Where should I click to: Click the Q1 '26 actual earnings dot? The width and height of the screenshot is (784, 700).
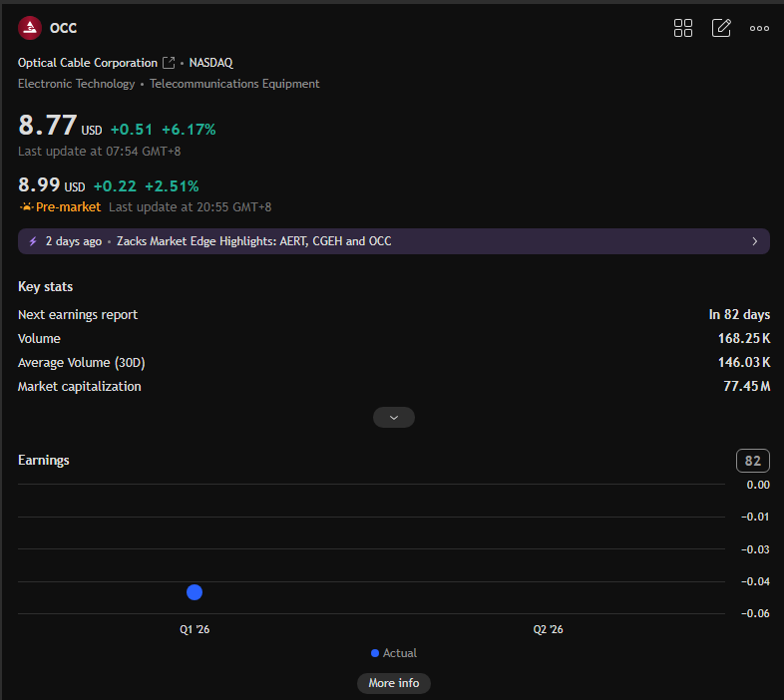coord(195,592)
